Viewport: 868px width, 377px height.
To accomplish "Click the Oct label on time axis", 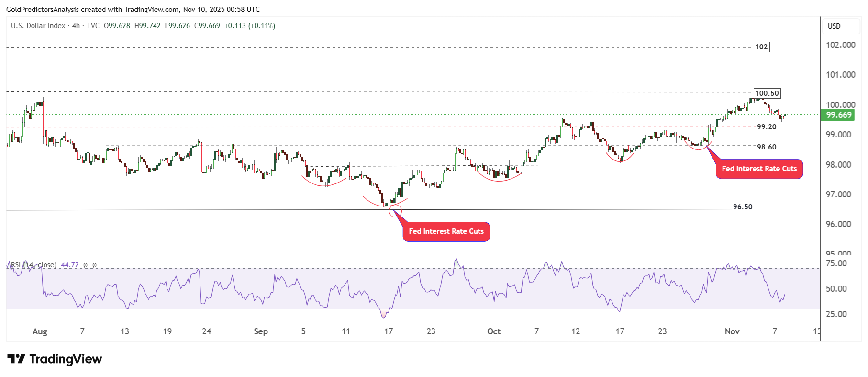I will tap(494, 331).
